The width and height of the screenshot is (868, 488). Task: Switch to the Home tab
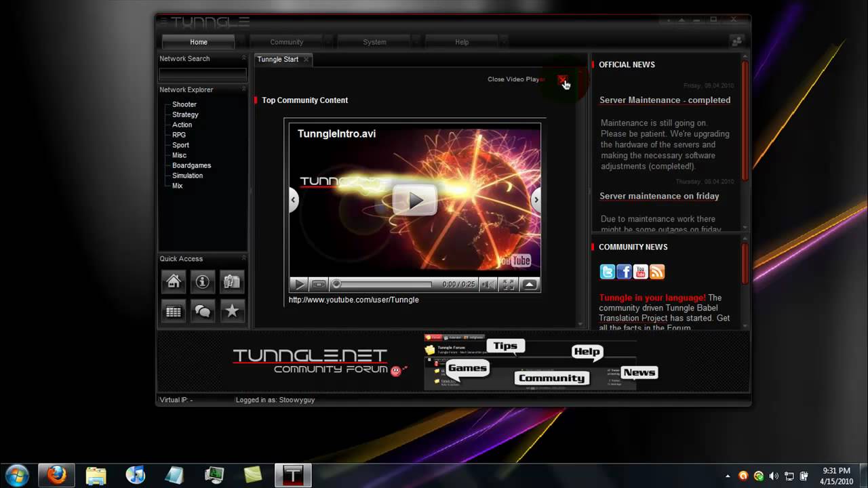199,42
